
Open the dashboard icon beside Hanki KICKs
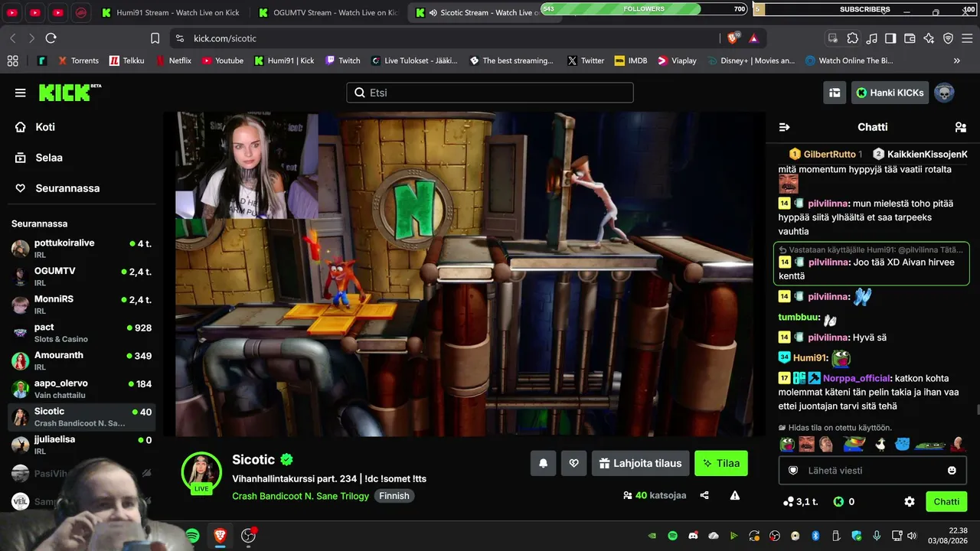pos(835,93)
